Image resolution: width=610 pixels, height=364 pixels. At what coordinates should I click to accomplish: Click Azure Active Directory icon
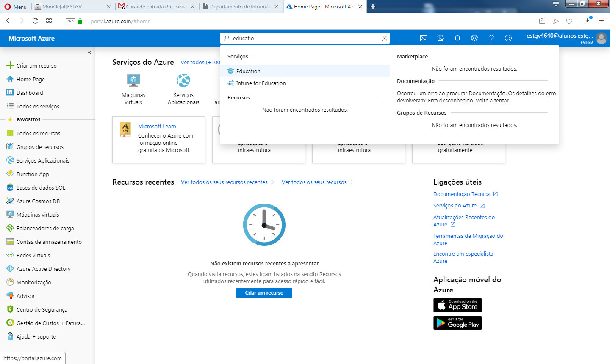pyautogui.click(x=10, y=269)
